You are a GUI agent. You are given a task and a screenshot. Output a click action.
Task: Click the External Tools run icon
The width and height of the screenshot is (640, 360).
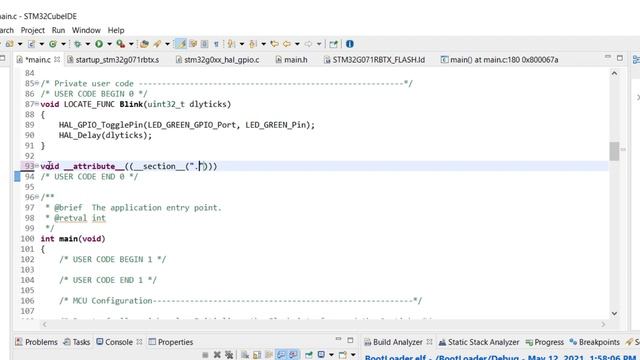click(120, 44)
